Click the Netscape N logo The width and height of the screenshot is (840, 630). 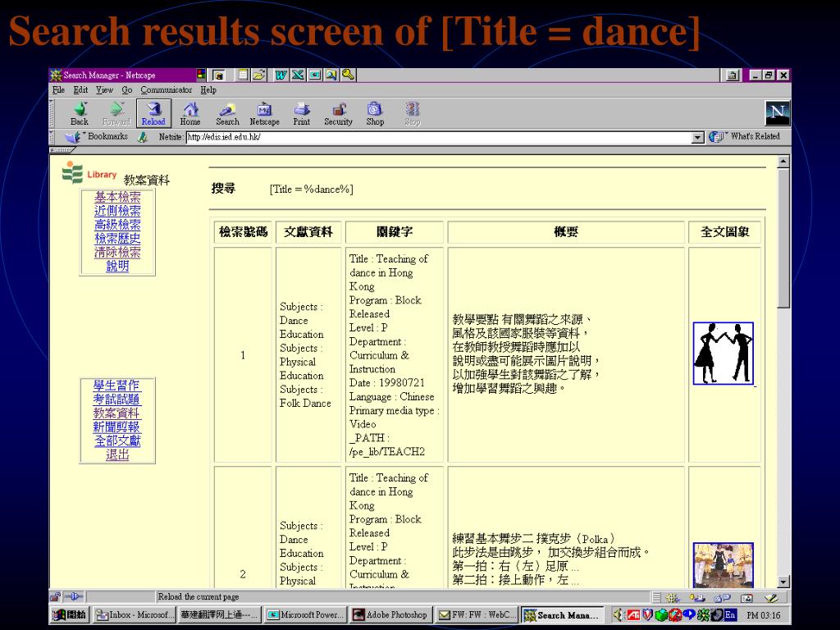pyautogui.click(x=778, y=113)
